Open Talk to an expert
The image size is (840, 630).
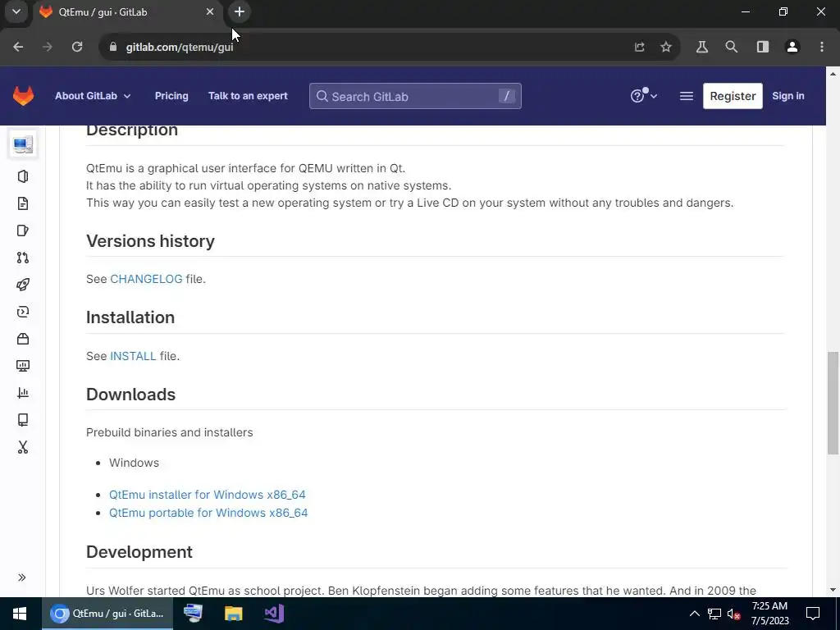[x=248, y=96]
